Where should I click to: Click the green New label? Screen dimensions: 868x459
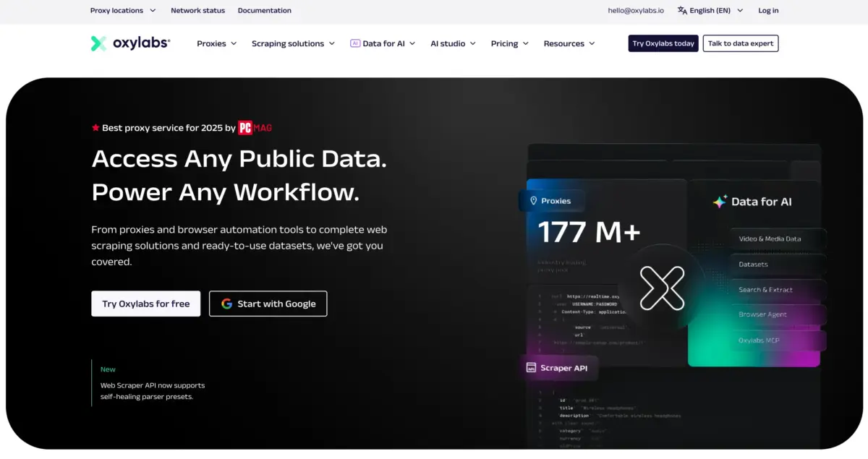[x=108, y=369]
